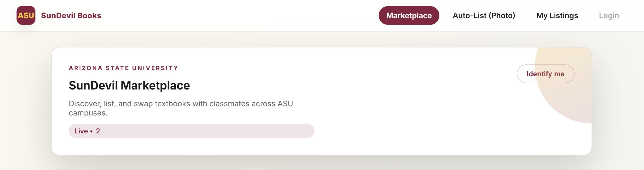Screen dimensions: 644x170
Task: Click the word Marketplace in the card heading
Action: 155,85
